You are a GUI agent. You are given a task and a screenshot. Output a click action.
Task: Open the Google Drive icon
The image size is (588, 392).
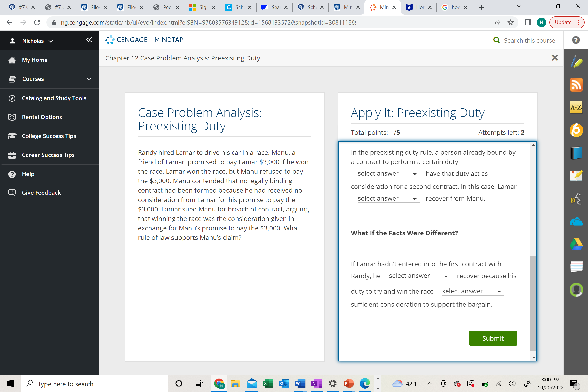click(x=576, y=244)
